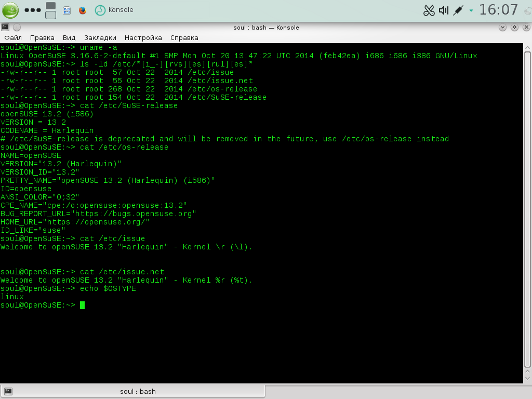Maximize the Konsole window
Viewport: 532px width, 399px height.
tap(514, 27)
